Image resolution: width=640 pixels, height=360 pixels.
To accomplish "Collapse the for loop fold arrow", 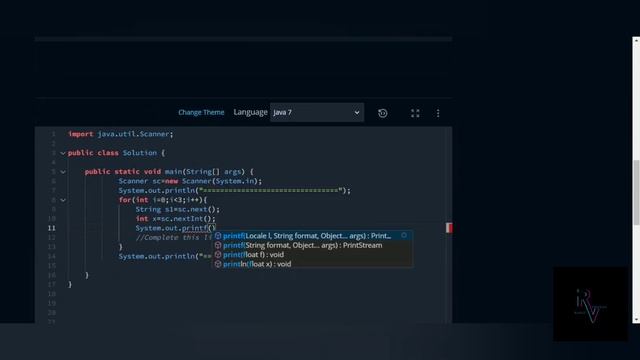I will tap(63, 200).
